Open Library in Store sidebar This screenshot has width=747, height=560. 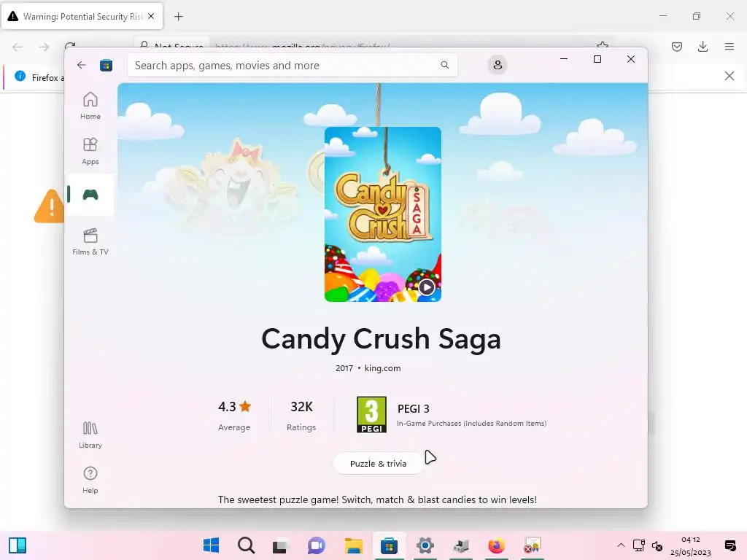pos(90,435)
